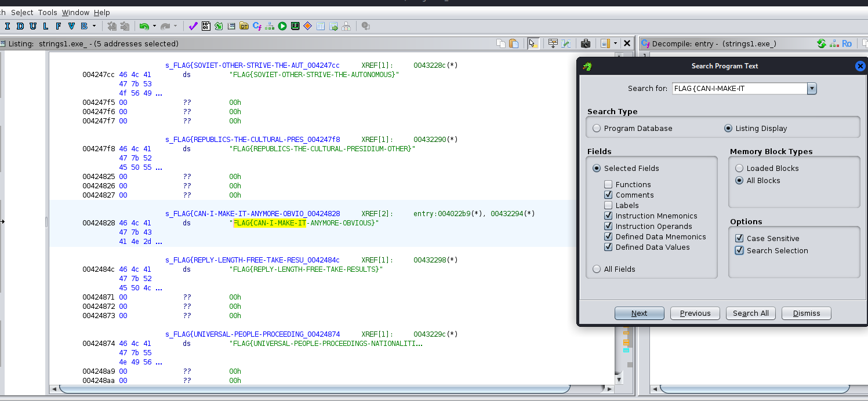Viewport: 868px width, 401px height.
Task: Open the Select menu
Action: [x=22, y=12]
